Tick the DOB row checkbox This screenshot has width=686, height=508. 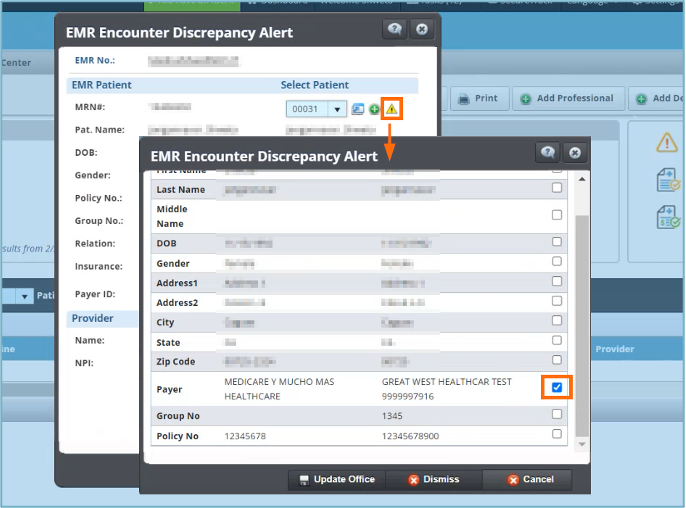(x=557, y=241)
